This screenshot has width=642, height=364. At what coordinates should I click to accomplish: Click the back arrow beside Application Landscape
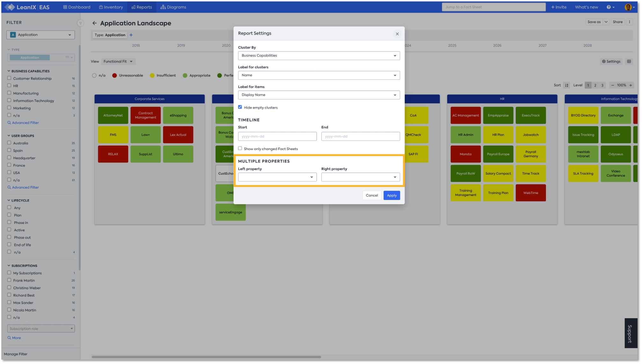point(94,23)
